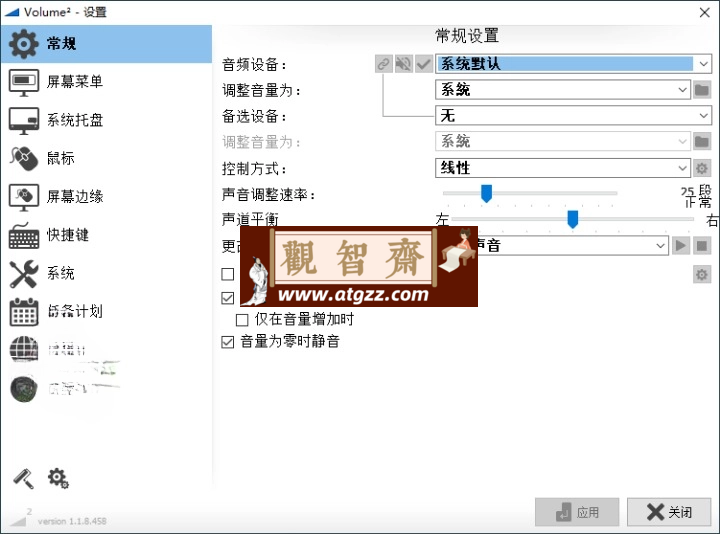Close the Volume² settings window
720x534 pixels.
point(705,12)
